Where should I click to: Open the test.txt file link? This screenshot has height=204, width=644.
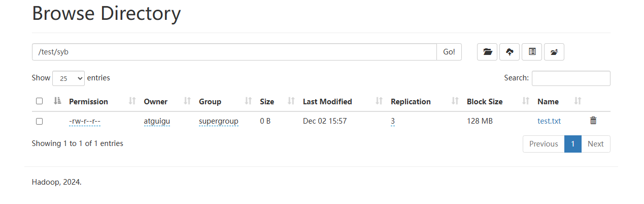(x=549, y=121)
